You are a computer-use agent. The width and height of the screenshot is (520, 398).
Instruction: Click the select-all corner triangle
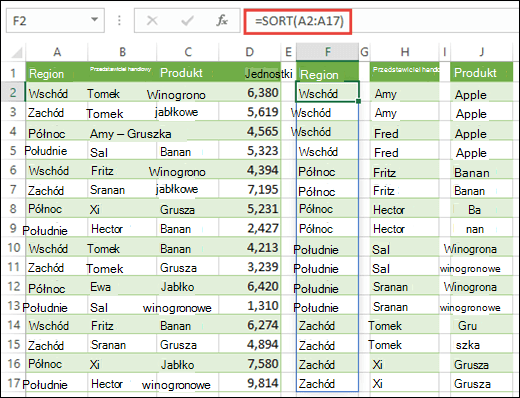[x=17, y=52]
